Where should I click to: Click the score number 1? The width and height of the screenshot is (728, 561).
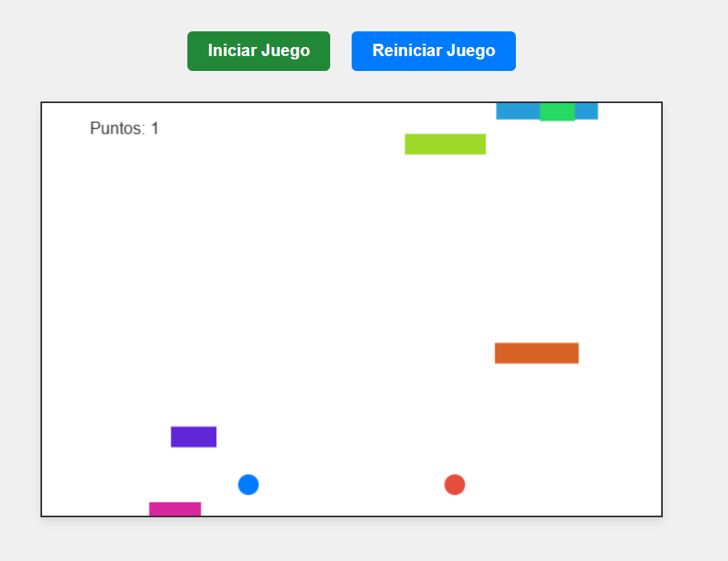tap(154, 129)
